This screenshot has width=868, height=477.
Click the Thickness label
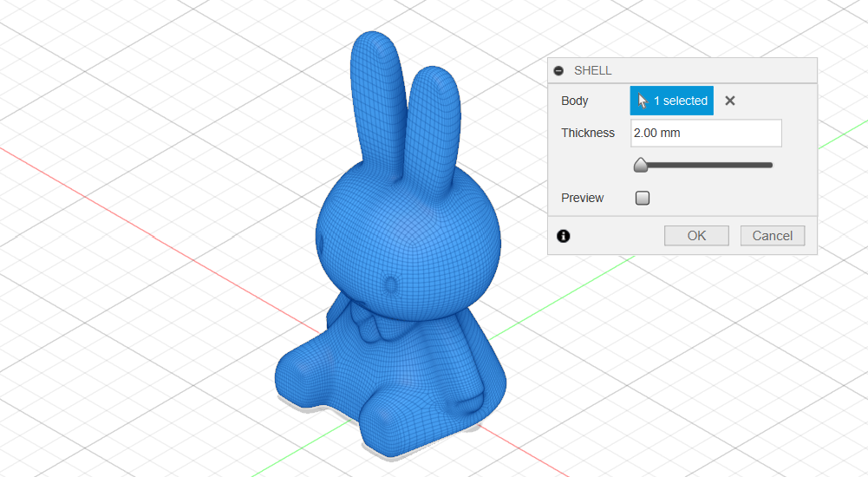[x=588, y=133]
